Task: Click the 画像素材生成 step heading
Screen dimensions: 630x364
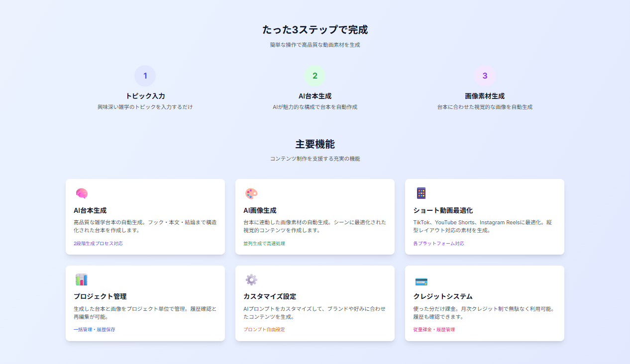Action: point(485,96)
